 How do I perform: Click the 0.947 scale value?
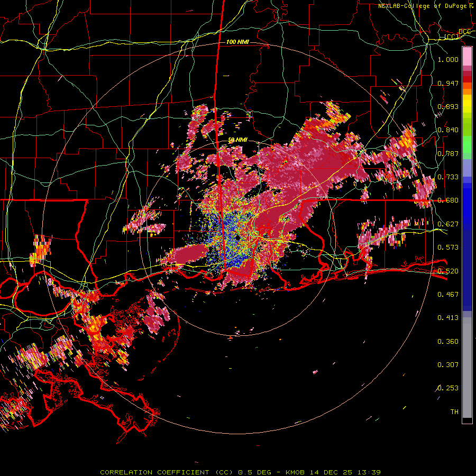[x=448, y=83]
